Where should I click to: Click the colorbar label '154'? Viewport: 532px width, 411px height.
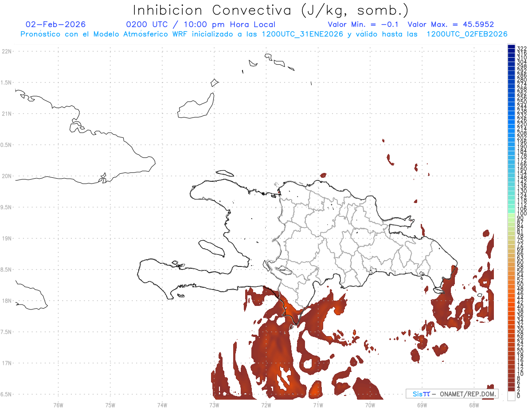(x=522, y=173)
